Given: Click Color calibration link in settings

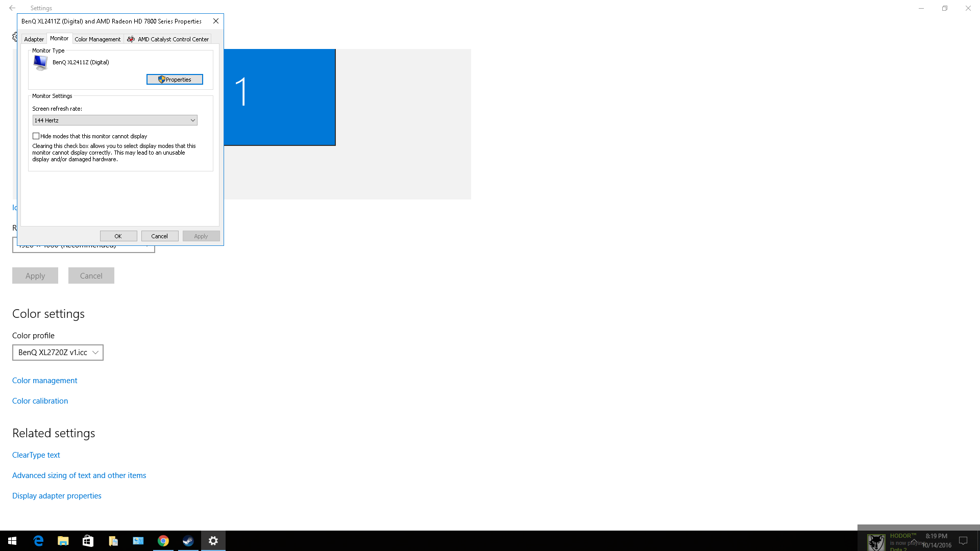Looking at the screenshot, I should pos(40,400).
